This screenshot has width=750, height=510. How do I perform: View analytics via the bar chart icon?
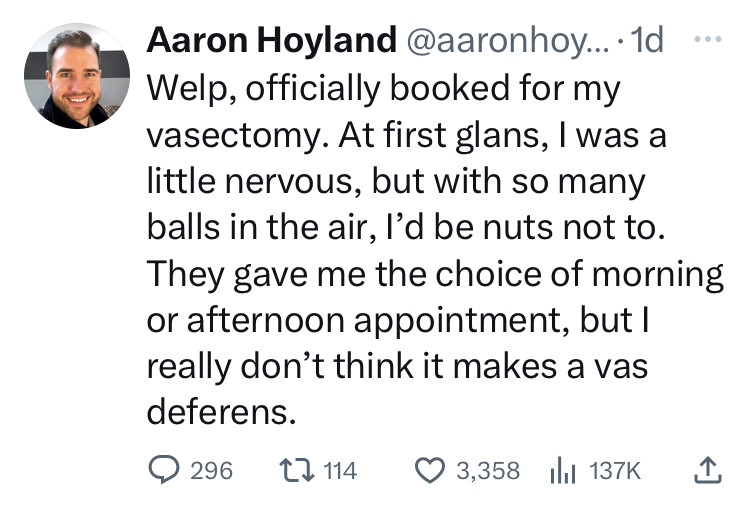pos(563,470)
